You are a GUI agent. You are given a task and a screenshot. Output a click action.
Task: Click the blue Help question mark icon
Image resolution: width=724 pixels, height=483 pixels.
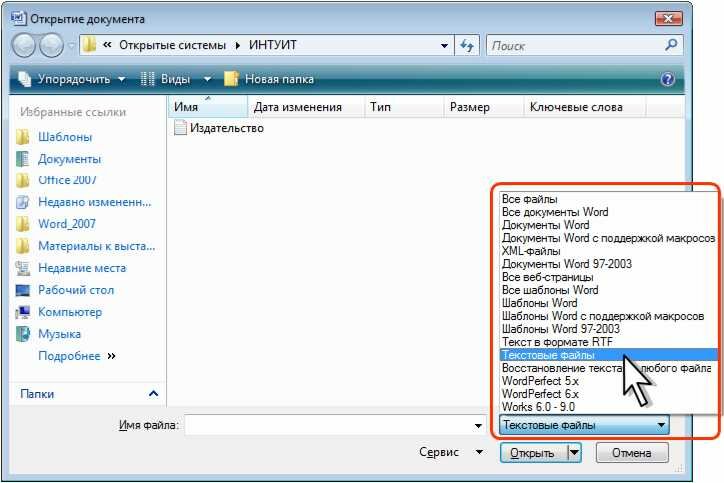coord(668,79)
